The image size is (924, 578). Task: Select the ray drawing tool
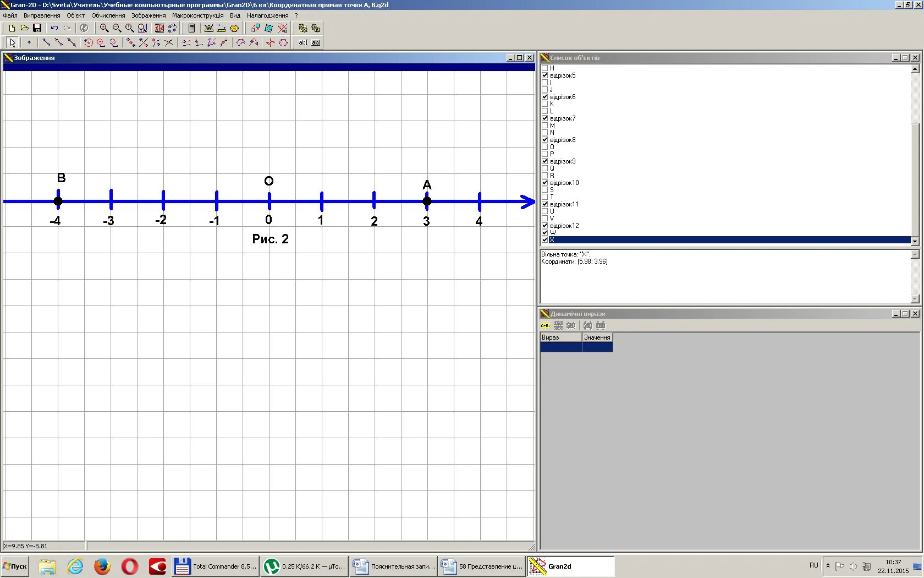[59, 42]
